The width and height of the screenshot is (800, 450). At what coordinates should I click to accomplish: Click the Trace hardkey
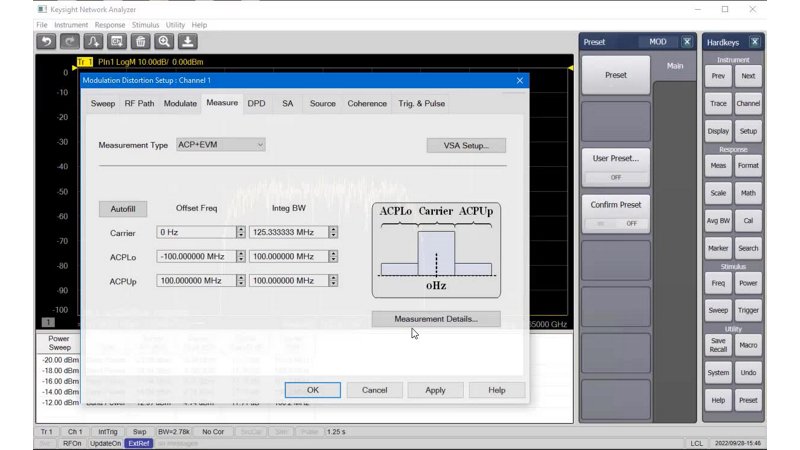(718, 104)
